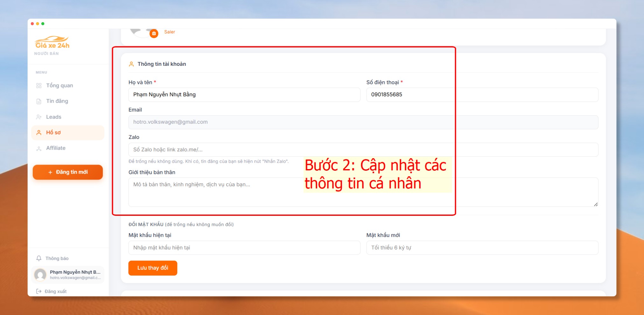Select Hồ sơ menu item
Screen dimensions: 644x315
(68, 133)
